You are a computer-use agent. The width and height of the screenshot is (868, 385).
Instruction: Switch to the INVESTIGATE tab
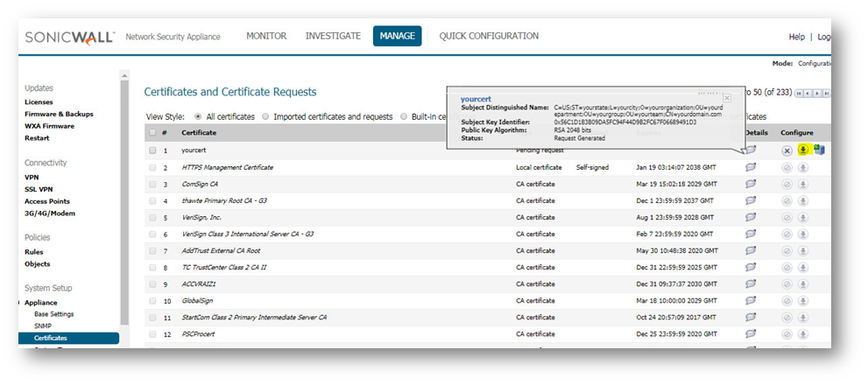click(333, 36)
